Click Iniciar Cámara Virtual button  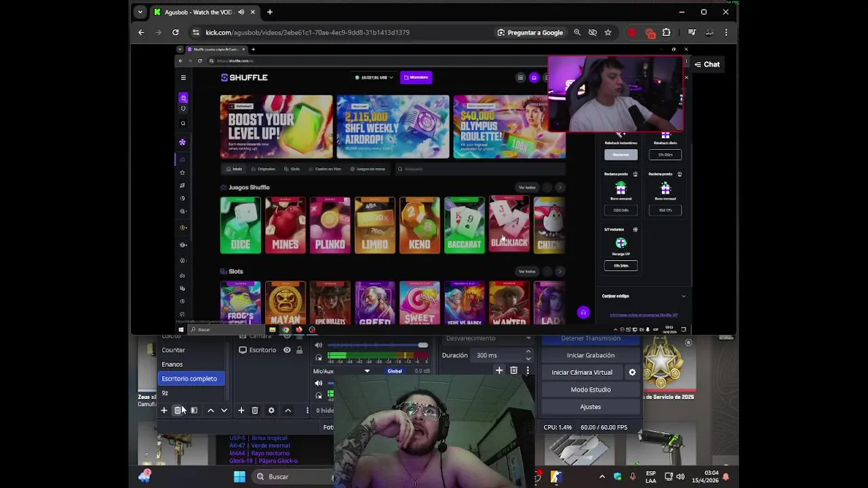[582, 372]
